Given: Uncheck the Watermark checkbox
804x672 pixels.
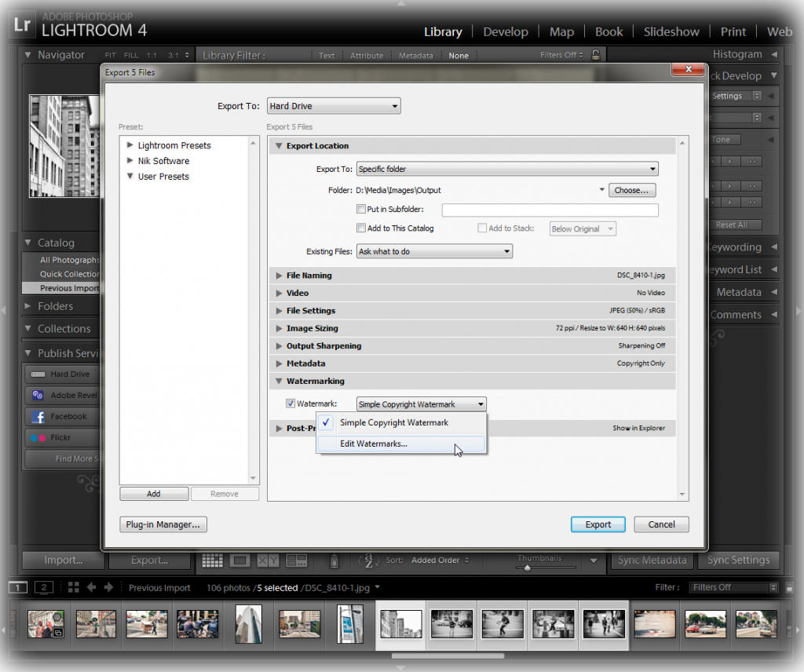Looking at the screenshot, I should tap(291, 404).
